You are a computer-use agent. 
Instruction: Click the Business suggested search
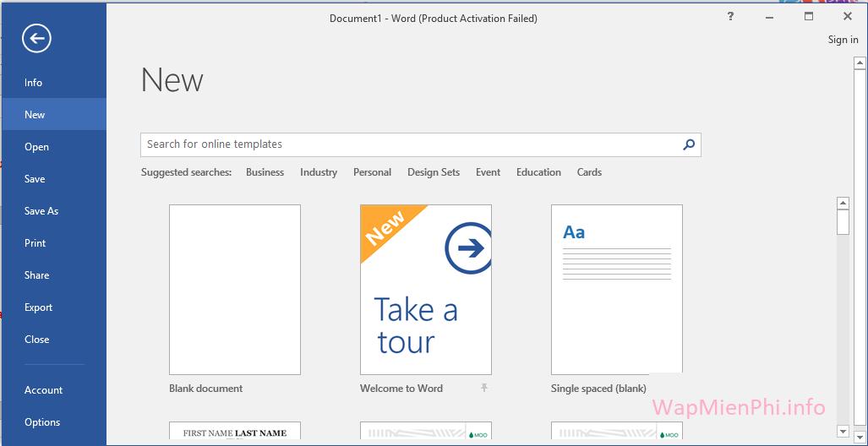pyautogui.click(x=265, y=172)
